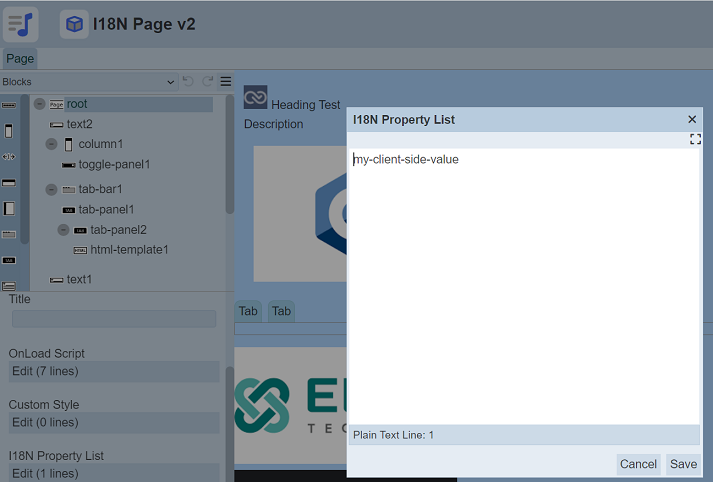Click the Cancel button
Screen dimensions: 713x482
(638, 464)
